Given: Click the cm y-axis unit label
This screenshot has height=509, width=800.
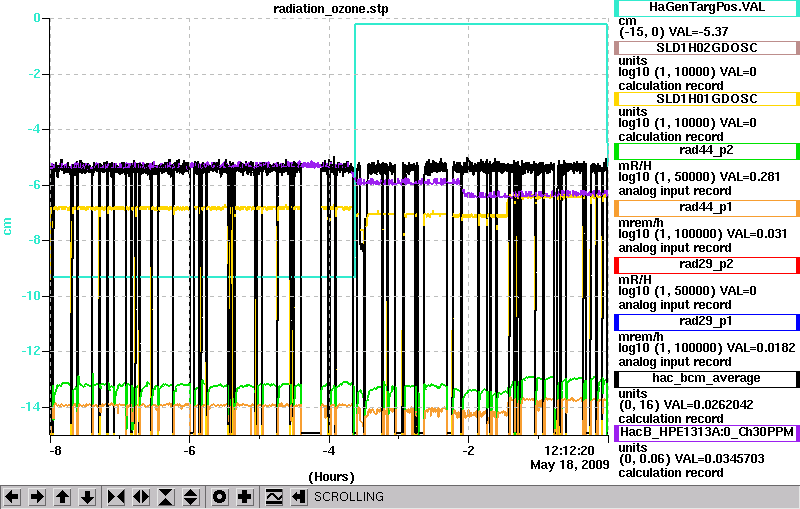Looking at the screenshot, I should click(x=7, y=226).
